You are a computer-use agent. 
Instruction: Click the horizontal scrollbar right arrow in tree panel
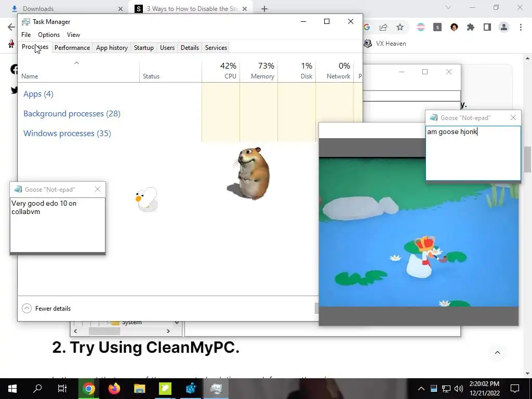click(168, 331)
